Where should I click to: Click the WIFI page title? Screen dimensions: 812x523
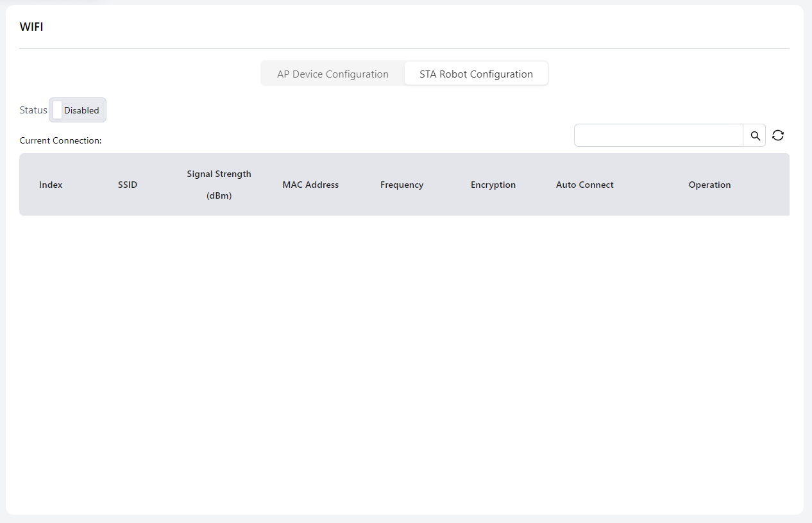coord(31,27)
